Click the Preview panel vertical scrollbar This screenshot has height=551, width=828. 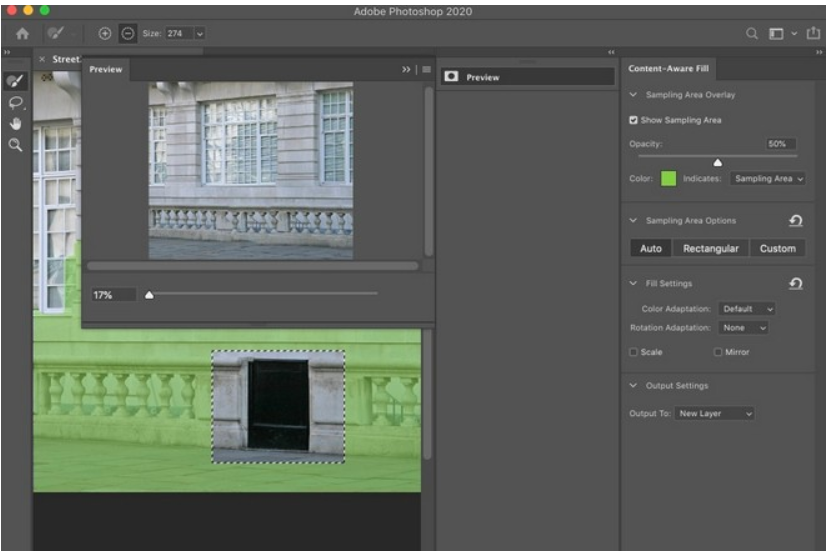click(428, 172)
